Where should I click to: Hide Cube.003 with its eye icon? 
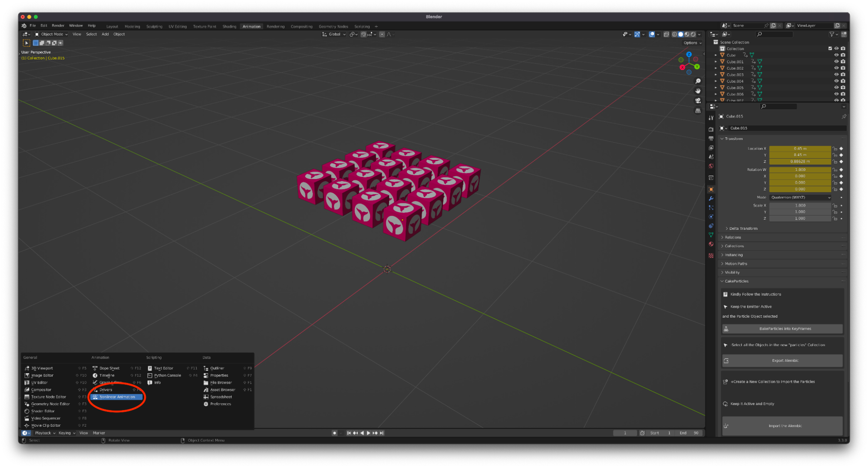point(836,75)
